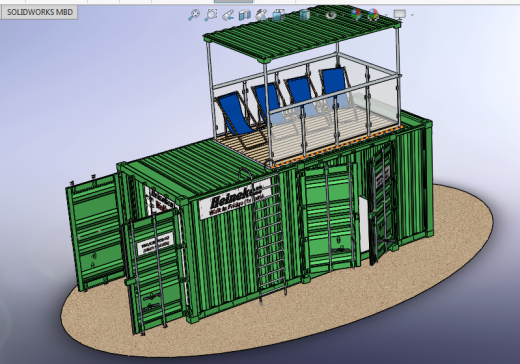This screenshot has width=520, height=364.
Task: Select the Zoom to Area tool
Action: (211, 15)
